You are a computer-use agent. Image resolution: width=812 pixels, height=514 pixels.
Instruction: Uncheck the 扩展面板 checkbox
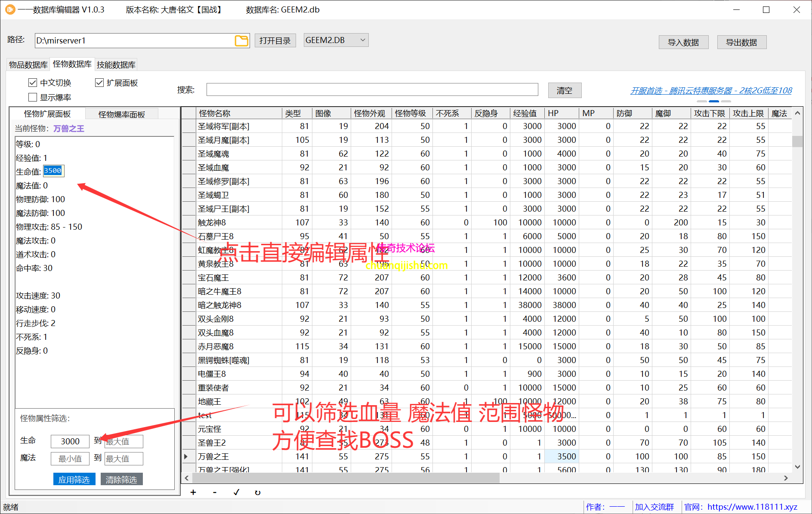(x=99, y=83)
